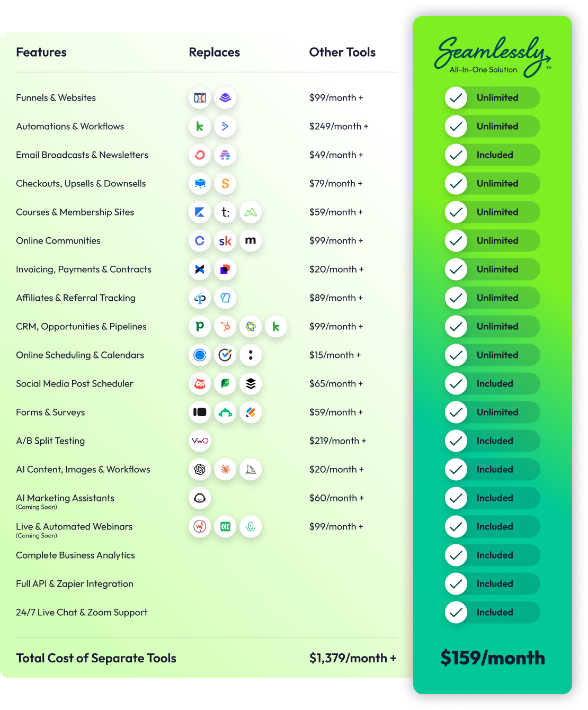
Task: Click the checkmark for 24/7 Live Chat support
Action: point(456,613)
